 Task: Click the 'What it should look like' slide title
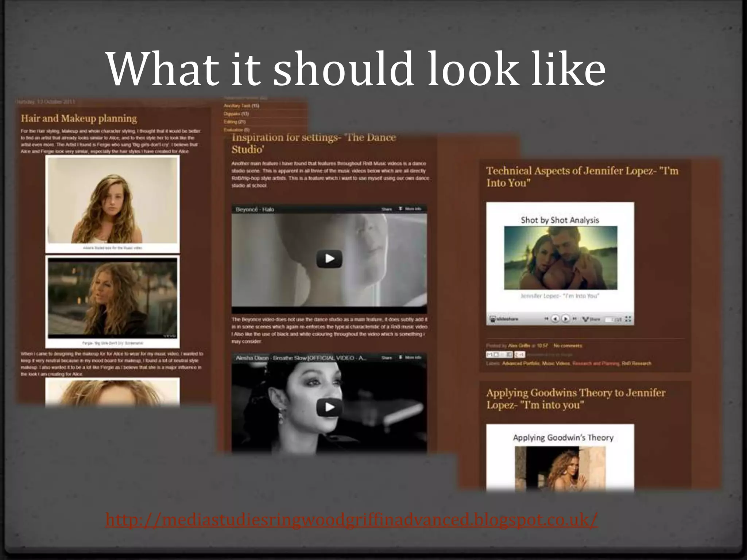(356, 69)
